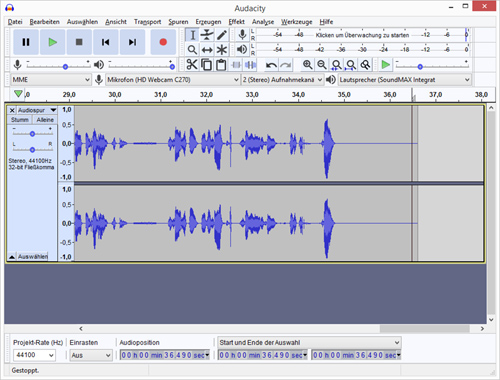Open the Bearbeiten menu
The height and width of the screenshot is (380, 500).
pyautogui.click(x=44, y=22)
